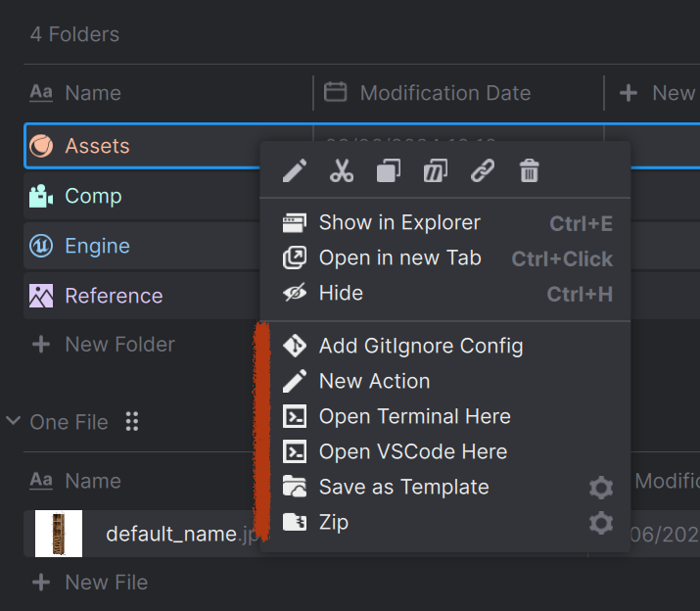700x611 pixels.
Task: Click the grid dots beside One File
Action: (132, 422)
